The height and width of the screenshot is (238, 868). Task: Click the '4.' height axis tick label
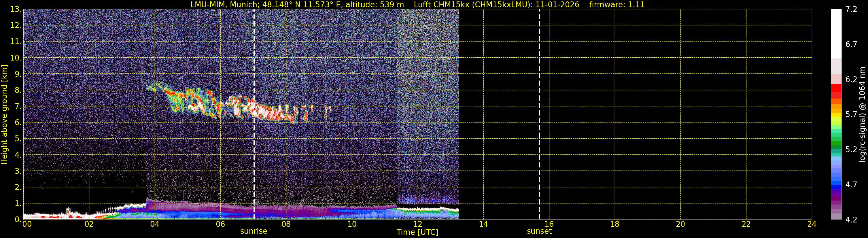[18, 155]
